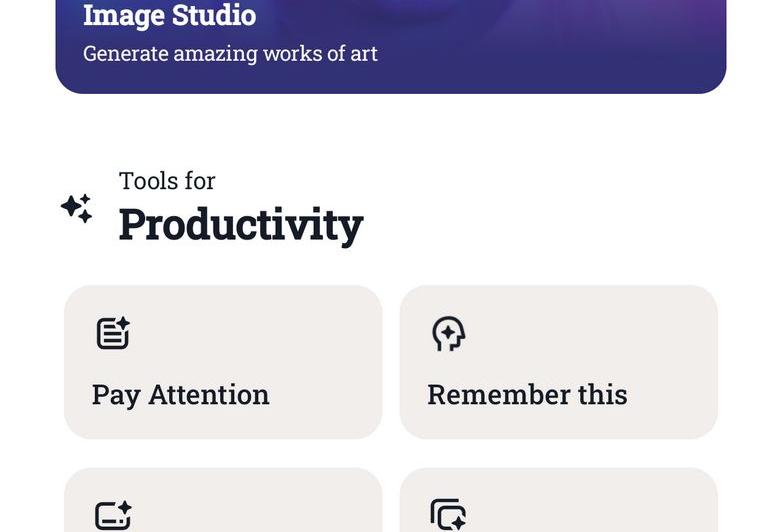Screen dimensions: 782x532
Task: Click the Pay Attention note sparkle icon
Action: coord(113,333)
